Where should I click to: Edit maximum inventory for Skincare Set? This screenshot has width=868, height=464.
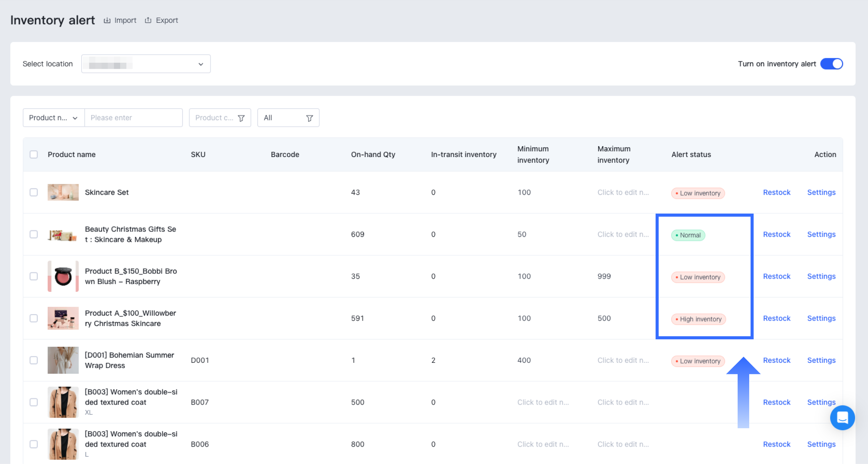tap(623, 192)
